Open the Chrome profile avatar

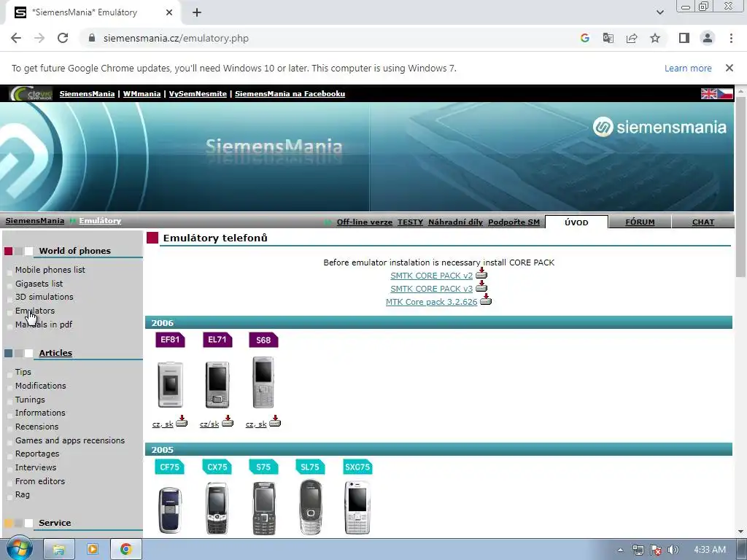coord(708,38)
